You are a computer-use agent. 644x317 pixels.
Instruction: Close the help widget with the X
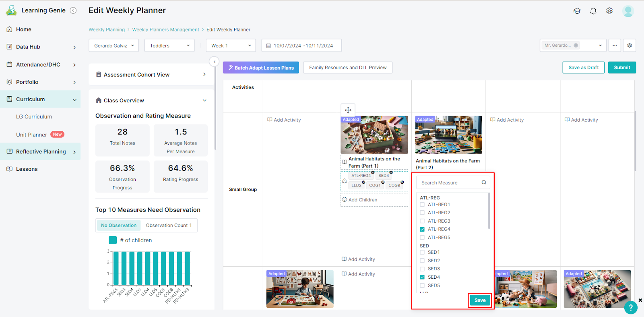point(640,300)
